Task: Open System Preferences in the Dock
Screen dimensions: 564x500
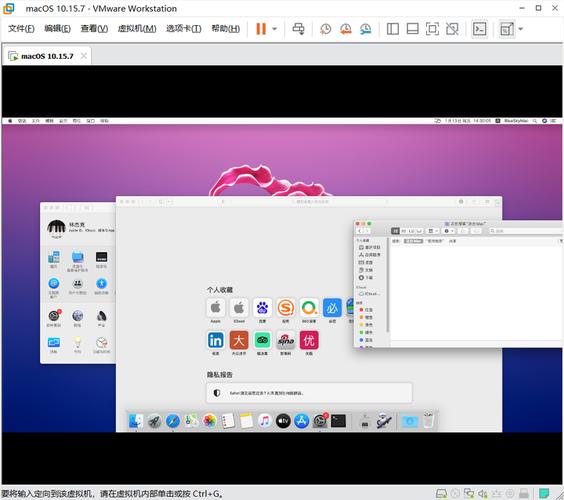Action: (320, 421)
